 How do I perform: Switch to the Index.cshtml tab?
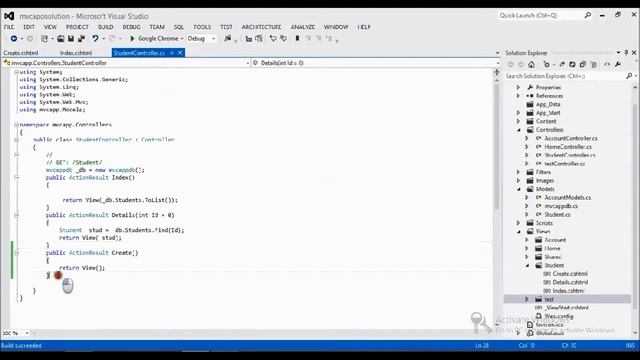76,53
